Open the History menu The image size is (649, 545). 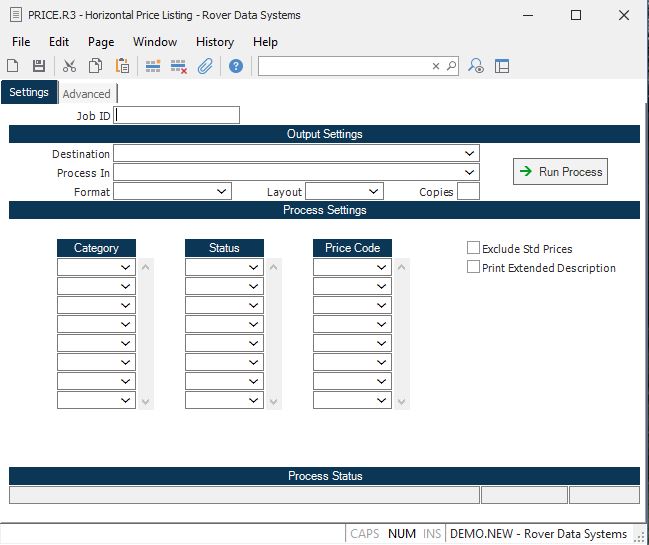pyautogui.click(x=214, y=42)
